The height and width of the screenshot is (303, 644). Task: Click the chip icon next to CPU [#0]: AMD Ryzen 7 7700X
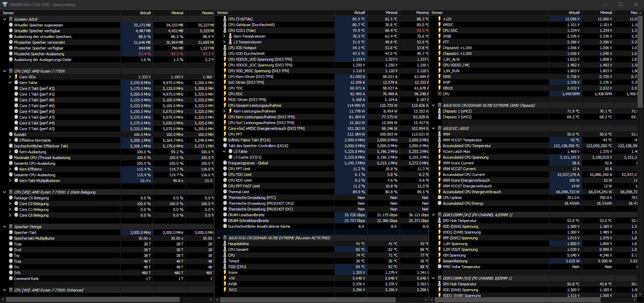coord(11,71)
